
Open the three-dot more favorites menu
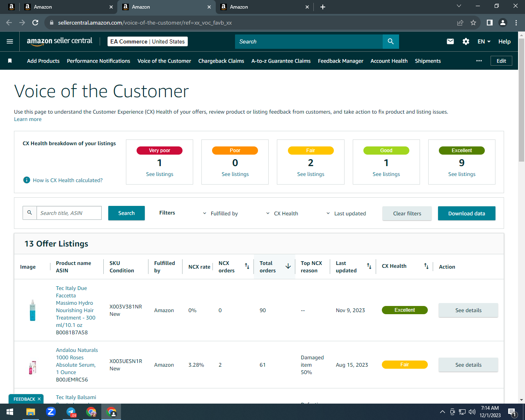click(x=479, y=61)
